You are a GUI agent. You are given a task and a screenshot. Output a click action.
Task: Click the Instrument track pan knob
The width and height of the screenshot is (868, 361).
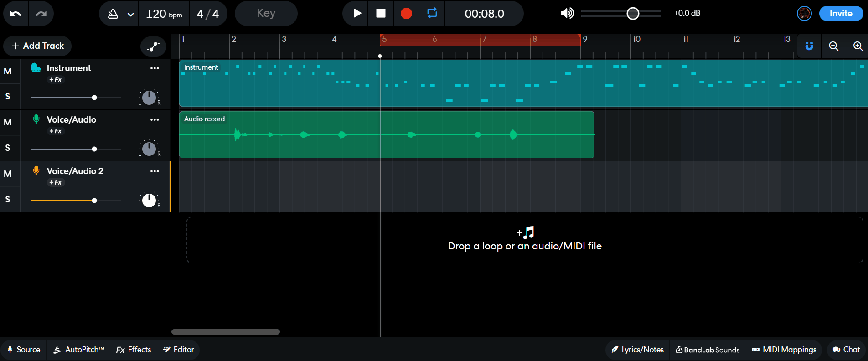149,98
